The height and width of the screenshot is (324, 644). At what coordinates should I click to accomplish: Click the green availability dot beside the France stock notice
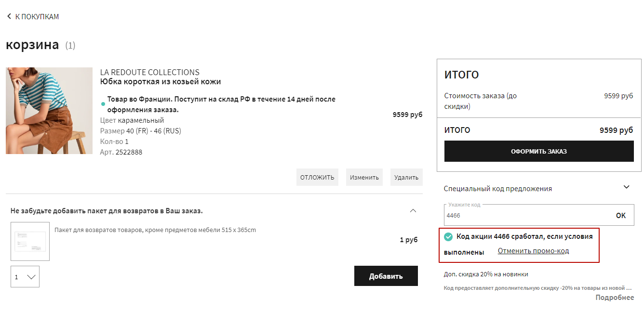click(x=103, y=104)
